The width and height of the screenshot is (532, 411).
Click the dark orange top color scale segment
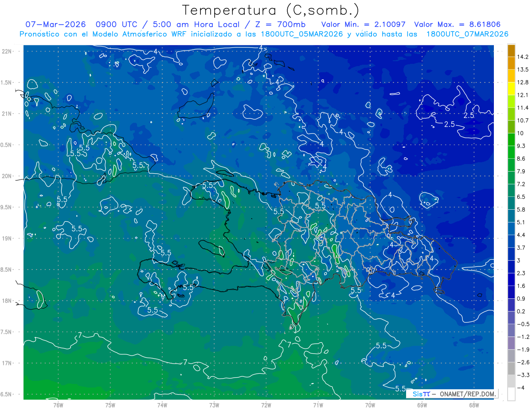tap(511, 51)
